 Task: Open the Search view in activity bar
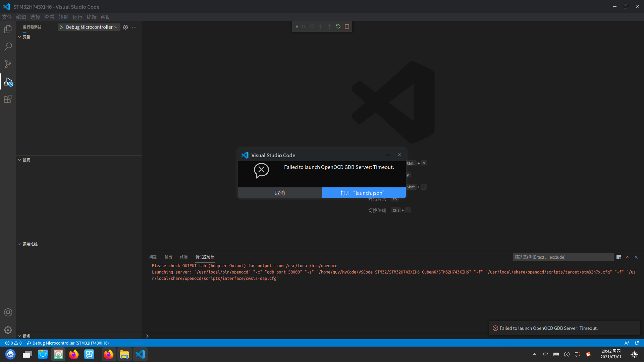click(x=8, y=47)
